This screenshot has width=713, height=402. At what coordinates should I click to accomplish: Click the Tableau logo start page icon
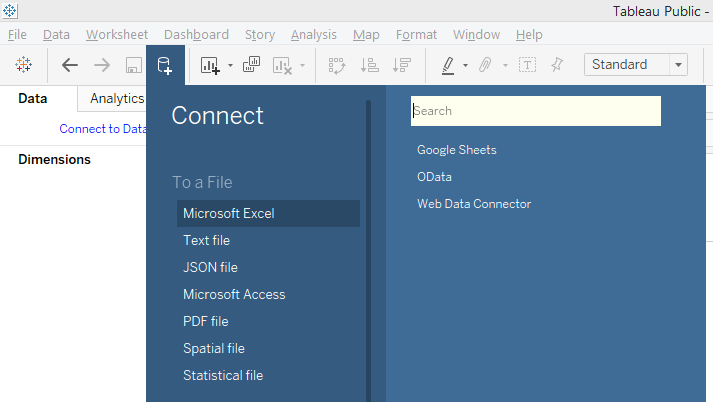pos(24,65)
